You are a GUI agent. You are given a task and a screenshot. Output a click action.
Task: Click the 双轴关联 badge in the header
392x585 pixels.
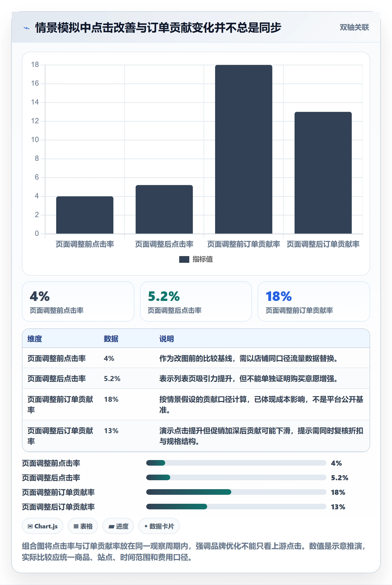pos(354,27)
